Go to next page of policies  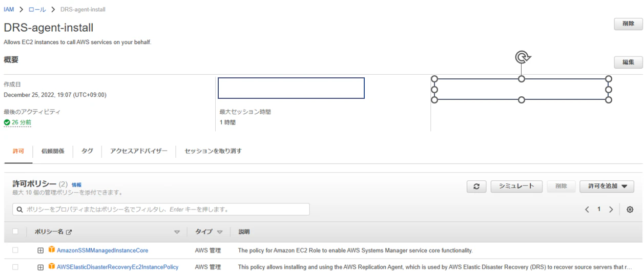[611, 209]
